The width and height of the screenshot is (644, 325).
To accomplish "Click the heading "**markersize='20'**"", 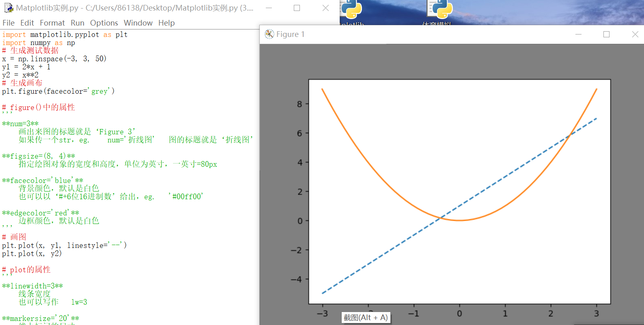I will pos(41,319).
